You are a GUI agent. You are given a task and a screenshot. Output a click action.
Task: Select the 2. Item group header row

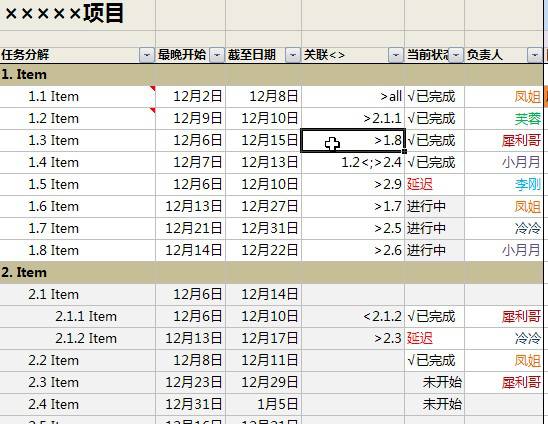click(x=272, y=272)
